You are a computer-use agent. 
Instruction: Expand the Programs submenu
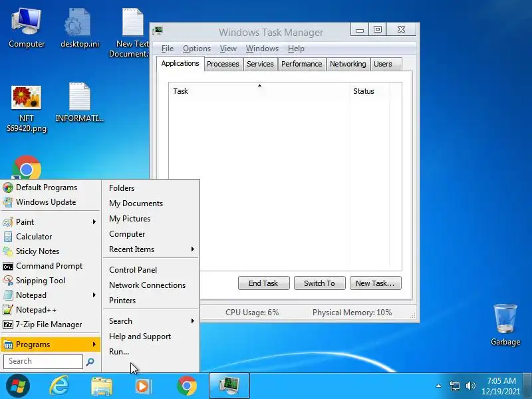coord(51,344)
